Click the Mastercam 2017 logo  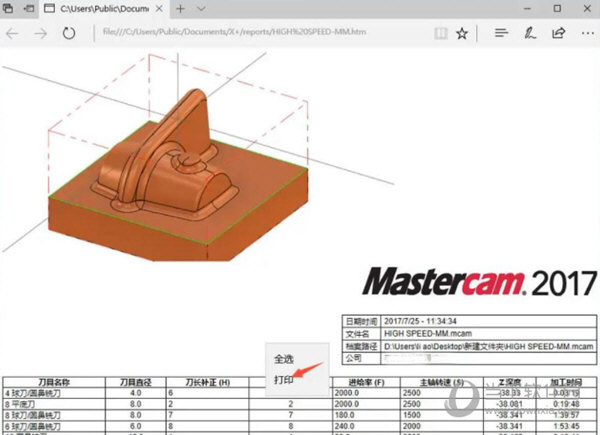(x=479, y=282)
